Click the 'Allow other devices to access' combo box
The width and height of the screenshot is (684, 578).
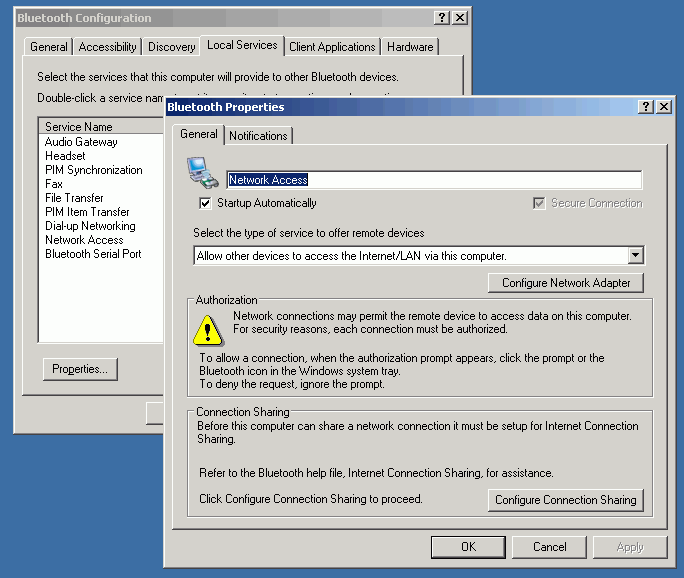point(419,256)
